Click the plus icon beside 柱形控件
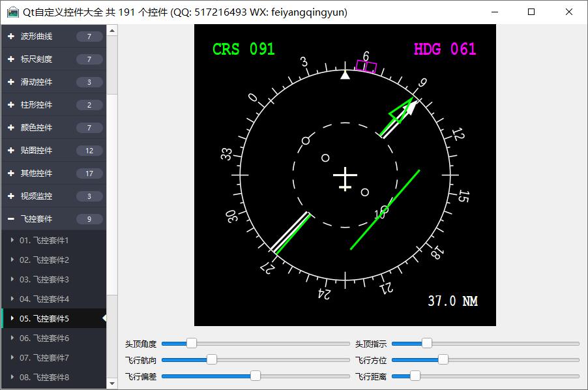The image size is (588, 390). pos(11,105)
